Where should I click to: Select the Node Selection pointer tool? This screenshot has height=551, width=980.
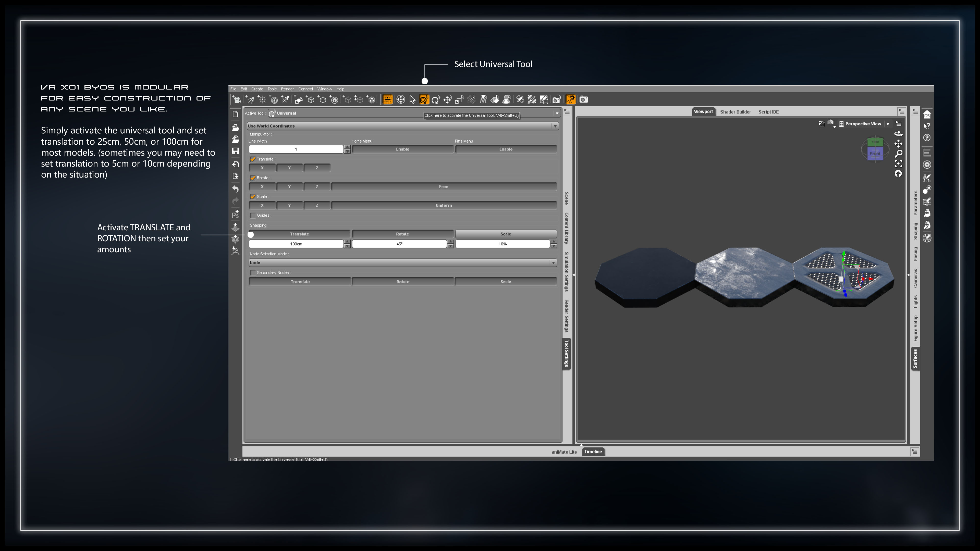click(x=412, y=99)
